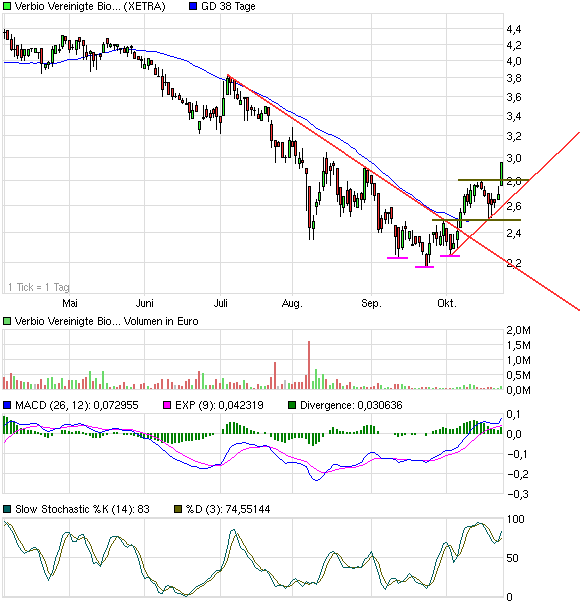
Task: Click the '100' stochastic axis value
Action: (515, 519)
